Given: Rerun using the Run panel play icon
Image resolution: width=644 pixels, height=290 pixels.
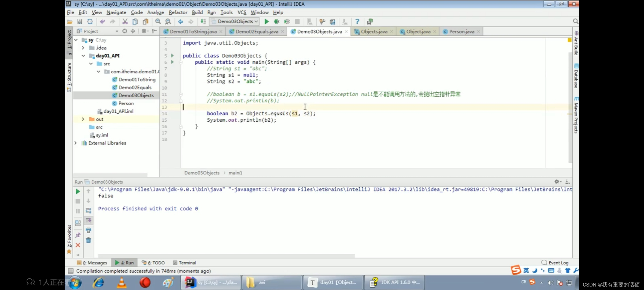Looking at the screenshot, I should pos(78,191).
